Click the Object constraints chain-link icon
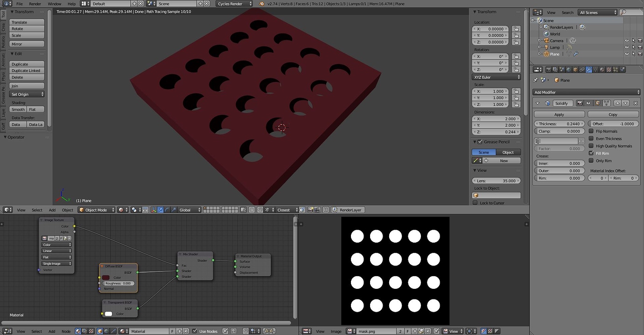Viewport: 644px width, 335px height. point(582,69)
